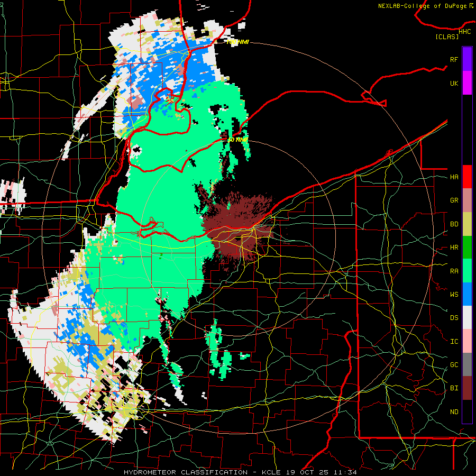Click the BD olive legend swatch

(467, 224)
